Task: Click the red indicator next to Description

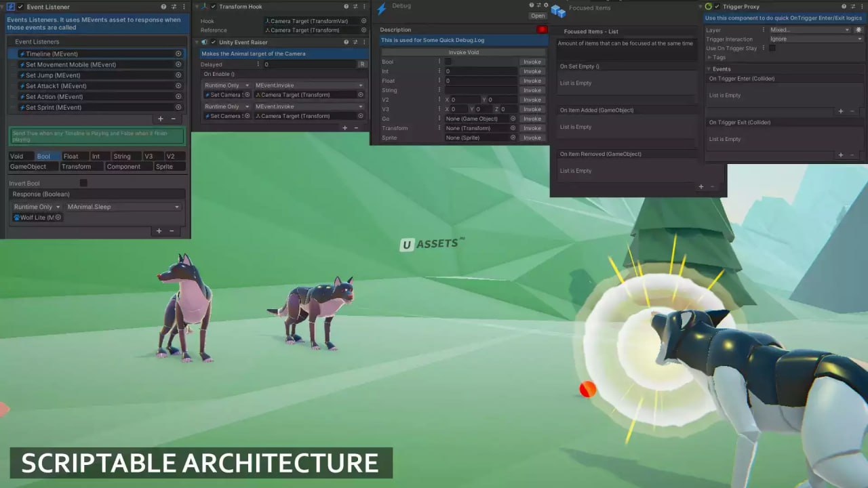Action: (x=542, y=29)
